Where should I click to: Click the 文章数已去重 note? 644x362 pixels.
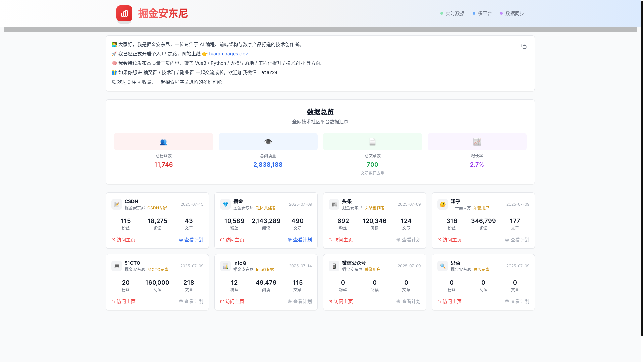click(372, 173)
